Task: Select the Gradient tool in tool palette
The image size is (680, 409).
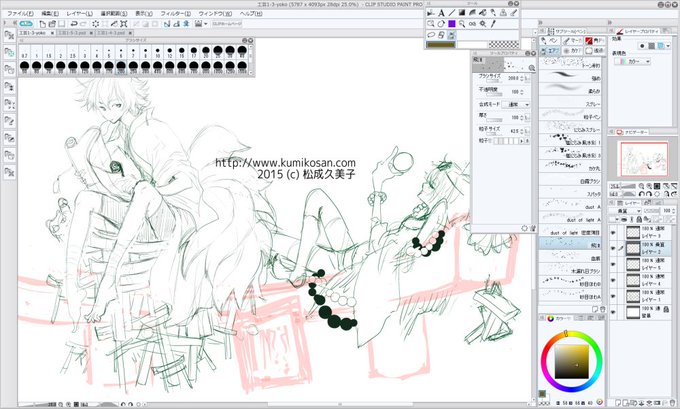Action: coord(462,13)
